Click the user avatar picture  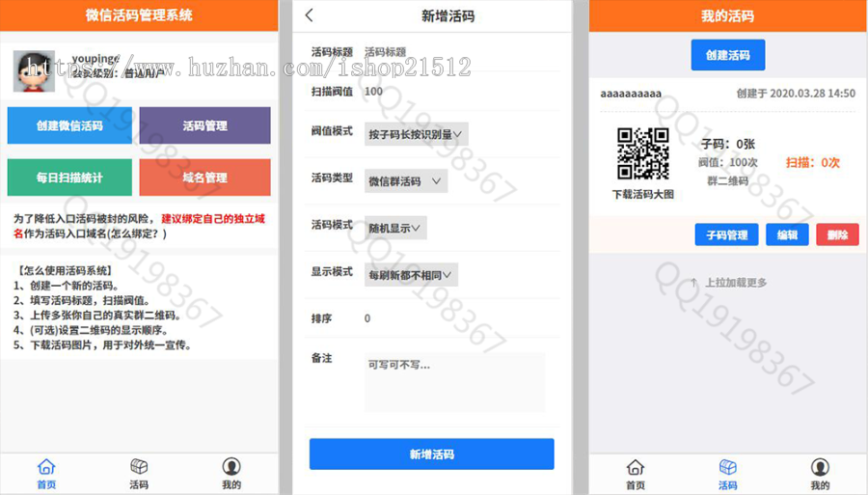pyautogui.click(x=34, y=70)
